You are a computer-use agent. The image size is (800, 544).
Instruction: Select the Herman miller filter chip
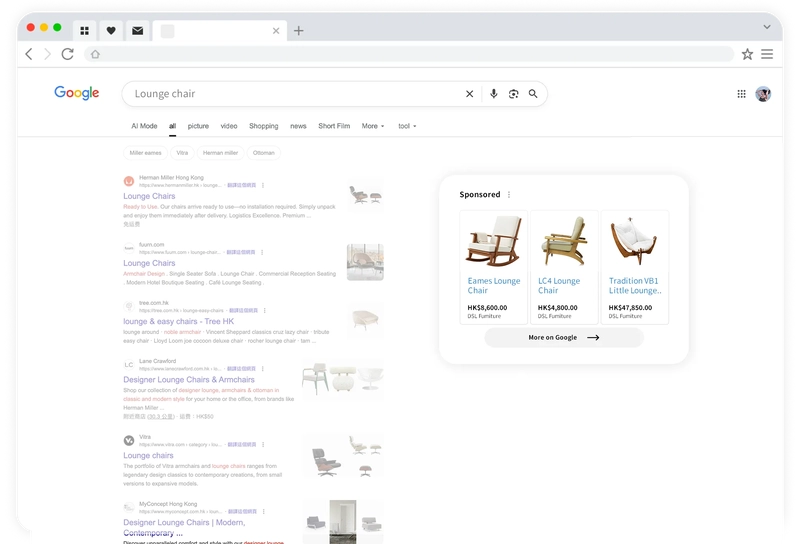click(220, 153)
